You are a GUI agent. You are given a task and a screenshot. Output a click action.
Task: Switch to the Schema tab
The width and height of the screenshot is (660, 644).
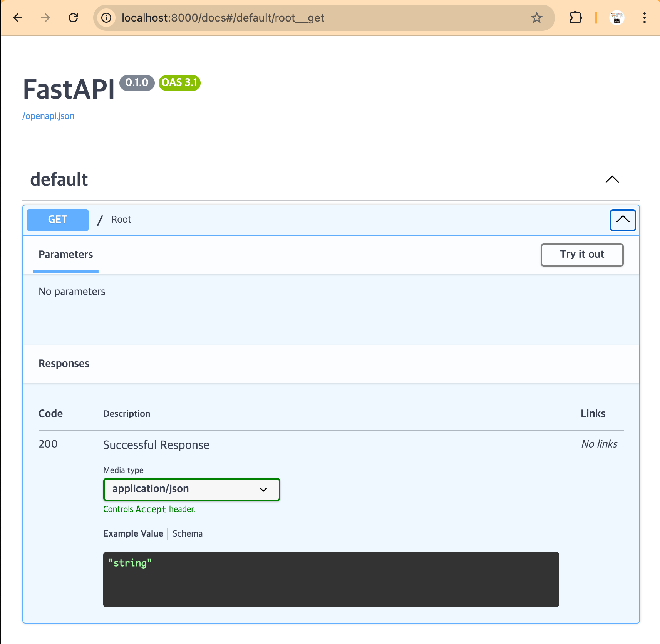188,533
